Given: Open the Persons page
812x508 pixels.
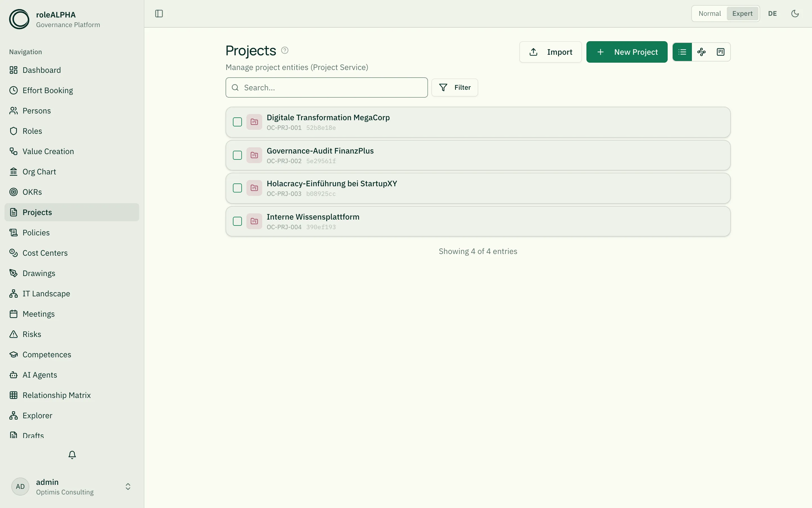Looking at the screenshot, I should coord(72,111).
